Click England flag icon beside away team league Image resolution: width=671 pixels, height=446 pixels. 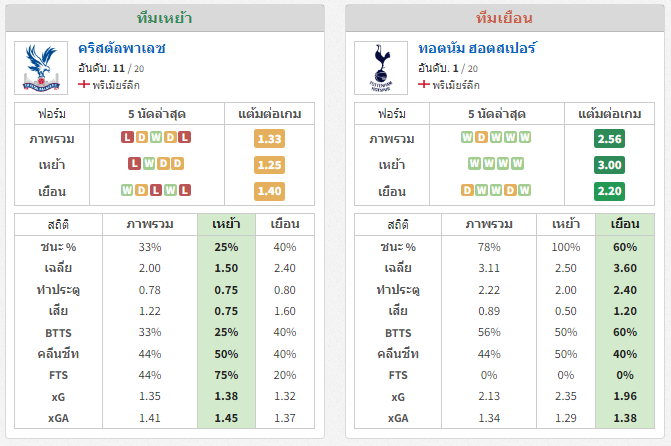(424, 84)
